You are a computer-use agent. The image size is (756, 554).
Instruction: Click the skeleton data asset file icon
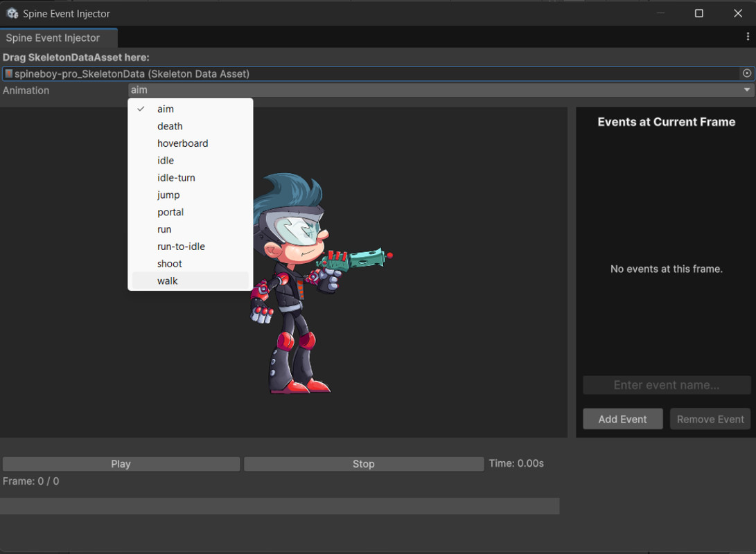(9, 73)
